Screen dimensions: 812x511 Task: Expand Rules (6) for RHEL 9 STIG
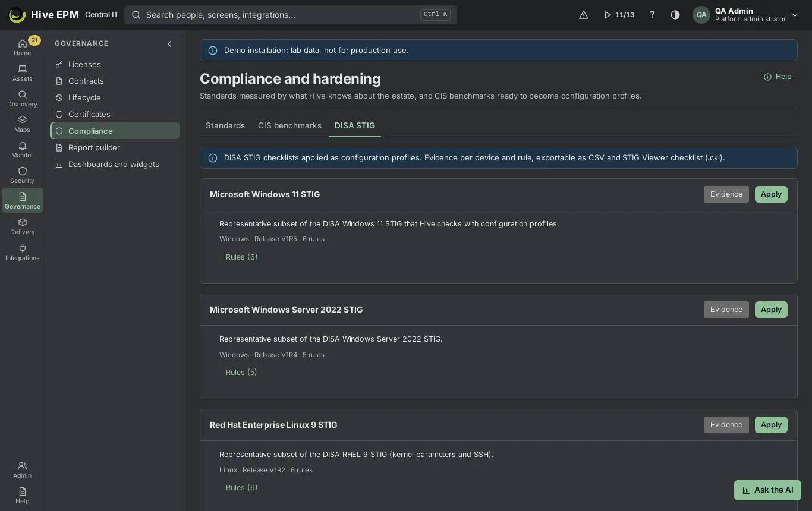pos(241,488)
